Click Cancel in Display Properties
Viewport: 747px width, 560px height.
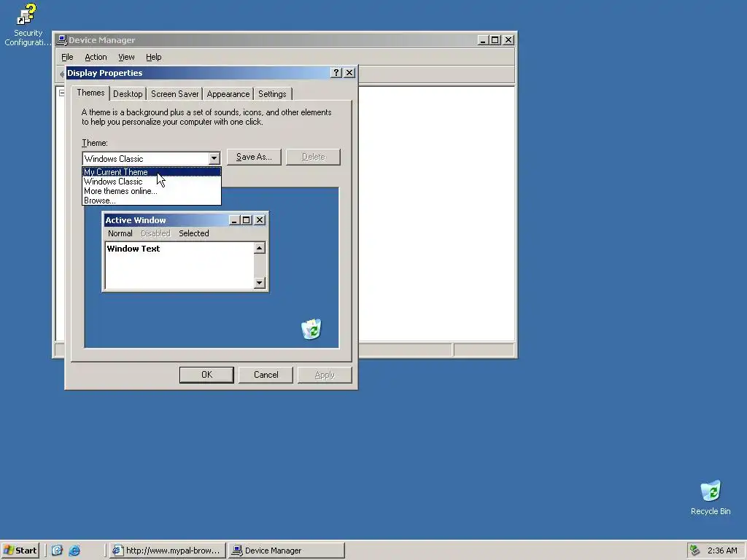[266, 375]
